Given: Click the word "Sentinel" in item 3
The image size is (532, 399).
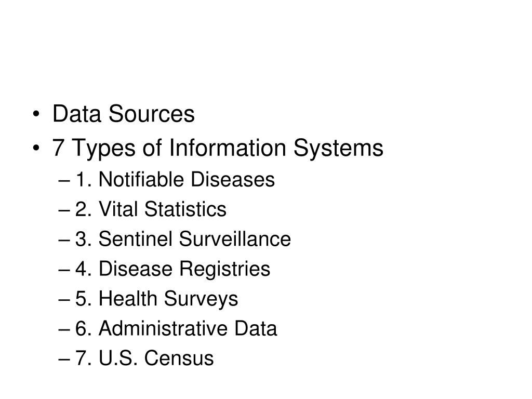Looking at the screenshot, I should tap(135, 239).
